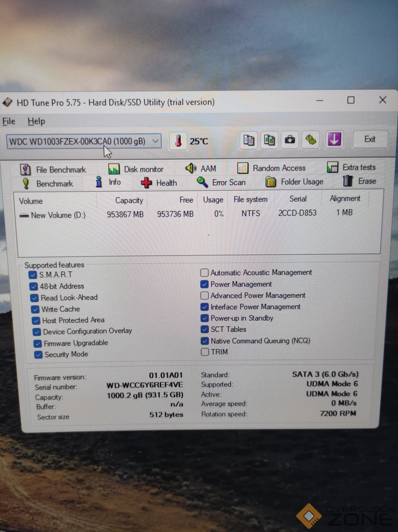Screen dimensions: 398x532
Task: Sort by the File system column header
Action: pos(251,199)
